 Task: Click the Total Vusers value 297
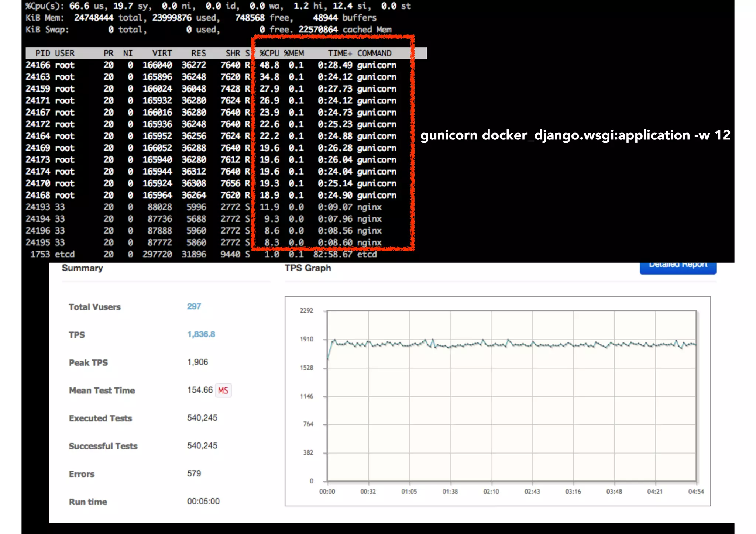click(x=194, y=306)
